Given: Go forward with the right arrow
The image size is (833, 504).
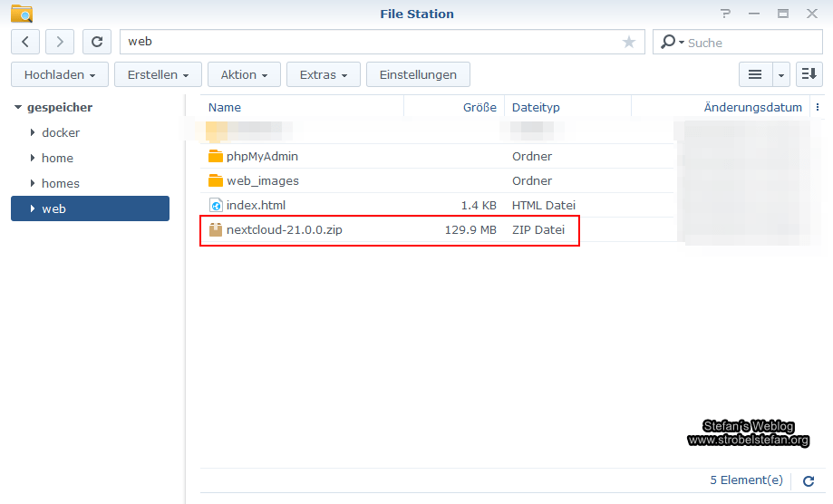Looking at the screenshot, I should pyautogui.click(x=60, y=42).
